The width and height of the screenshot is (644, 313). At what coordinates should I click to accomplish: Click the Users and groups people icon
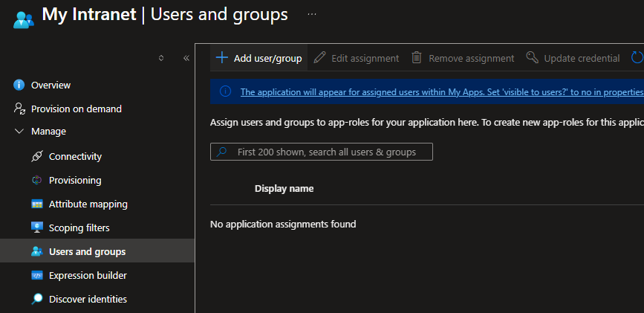[x=37, y=252]
